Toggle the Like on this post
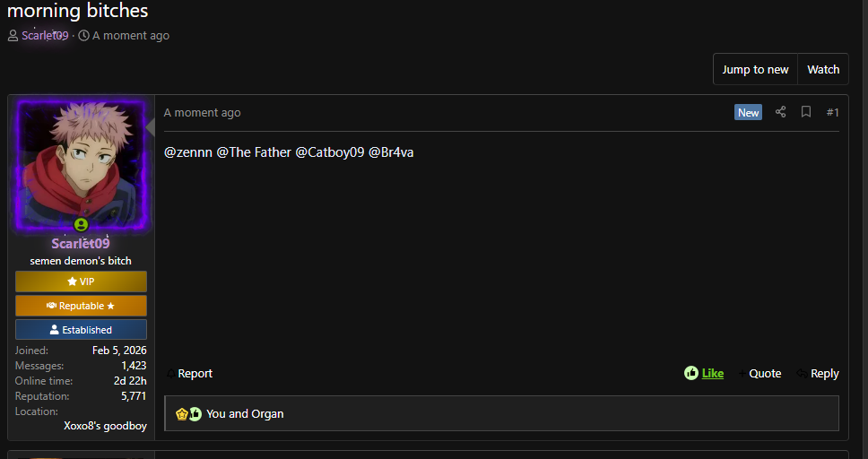 pos(713,373)
